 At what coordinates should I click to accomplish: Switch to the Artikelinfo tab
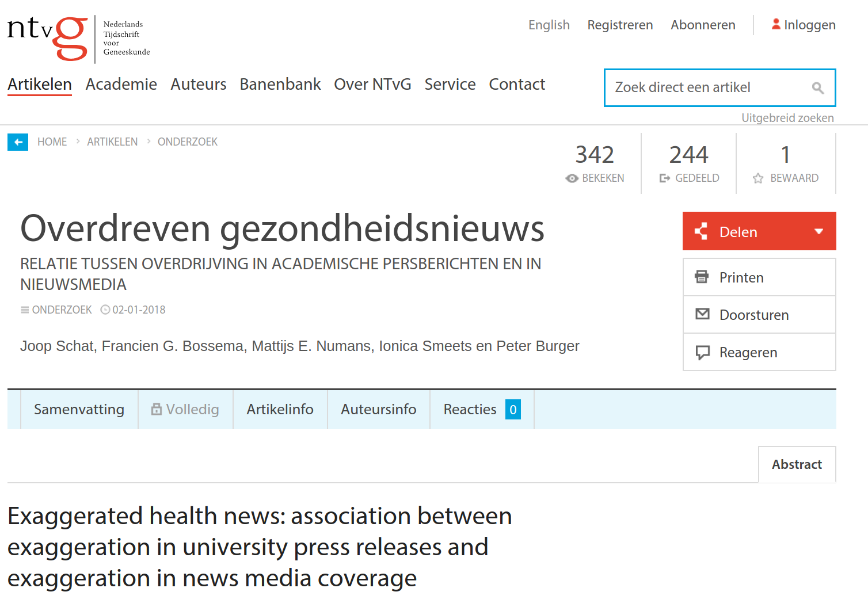tap(280, 409)
